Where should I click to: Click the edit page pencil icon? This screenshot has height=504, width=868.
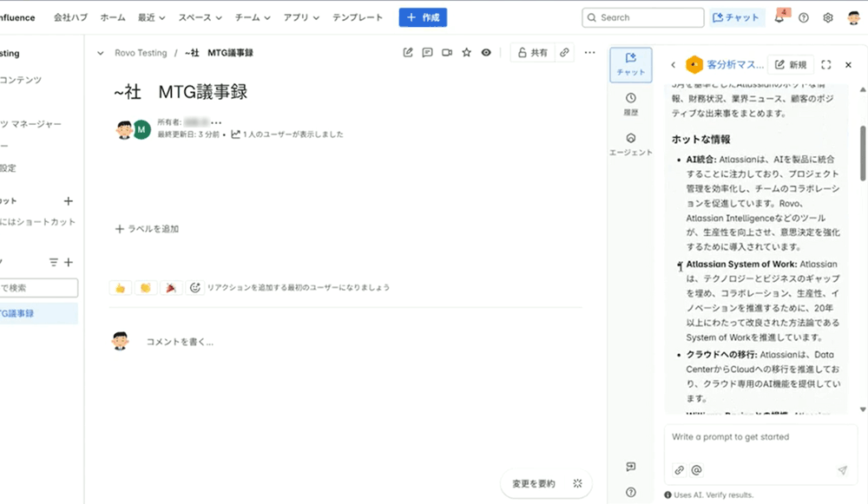[408, 53]
